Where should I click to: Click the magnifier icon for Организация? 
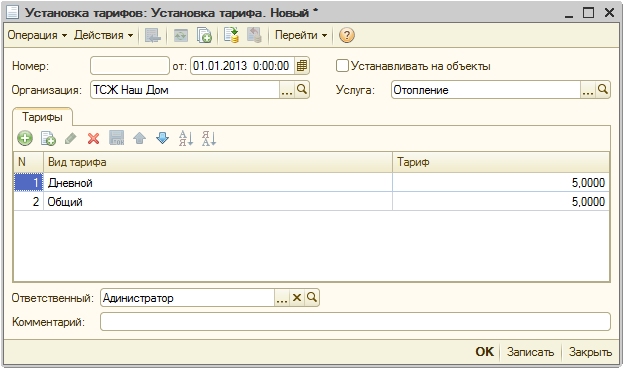302,90
